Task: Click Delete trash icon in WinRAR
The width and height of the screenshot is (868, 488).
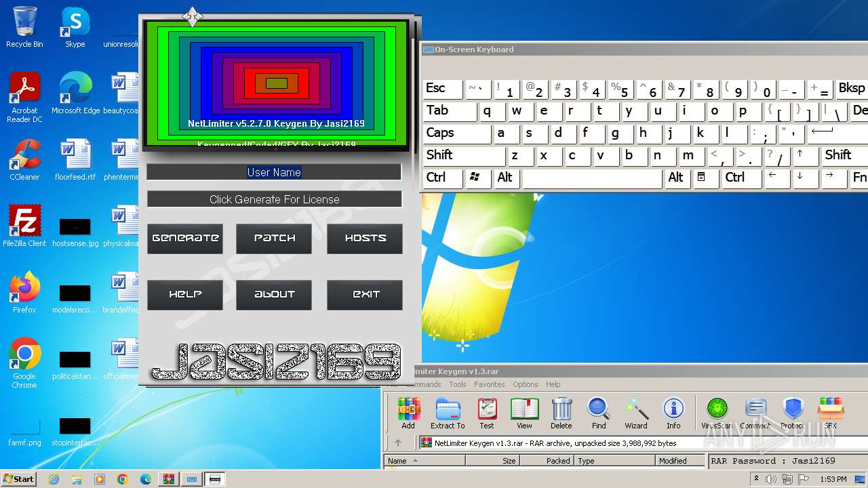Action: coord(561,413)
